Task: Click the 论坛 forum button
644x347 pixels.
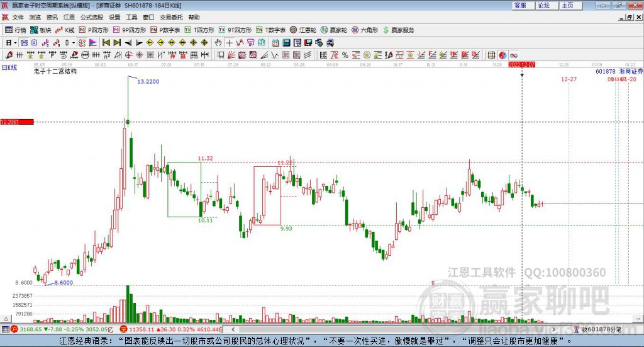Action: click(547, 5)
